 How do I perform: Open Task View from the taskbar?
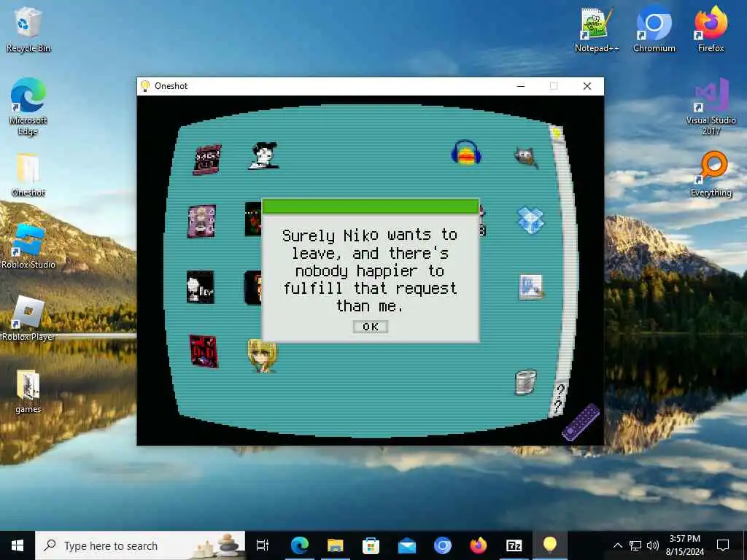click(263, 545)
